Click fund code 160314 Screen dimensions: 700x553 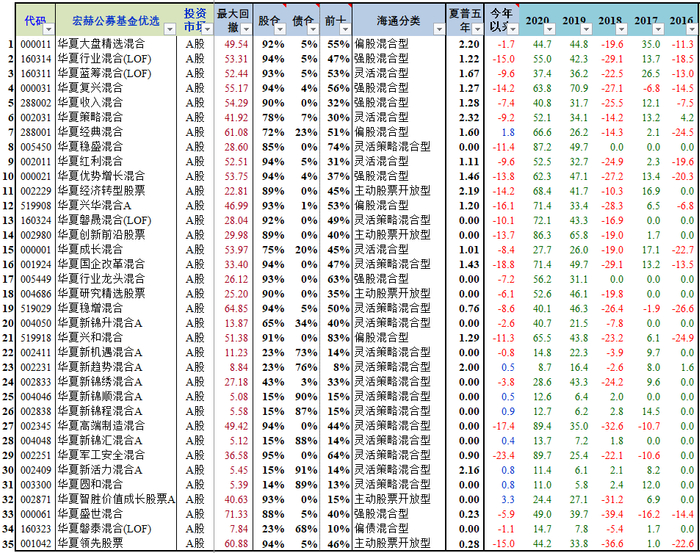(x=36, y=59)
